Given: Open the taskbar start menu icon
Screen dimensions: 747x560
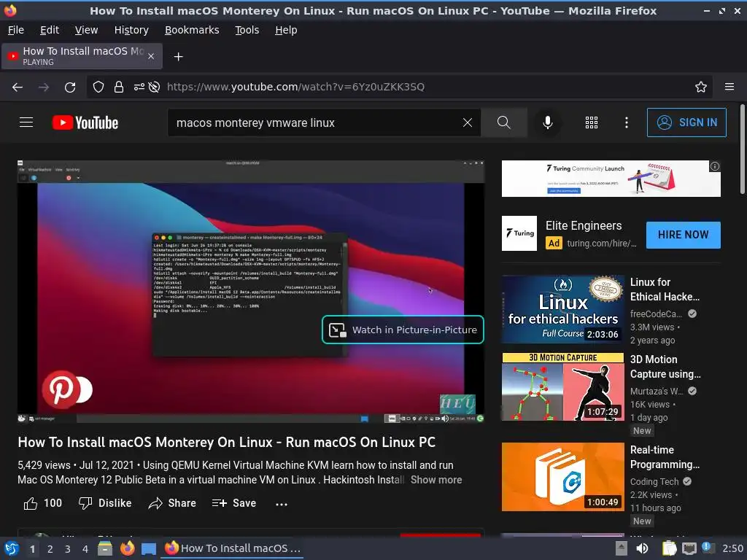Looking at the screenshot, I should pyautogui.click(x=12, y=548).
